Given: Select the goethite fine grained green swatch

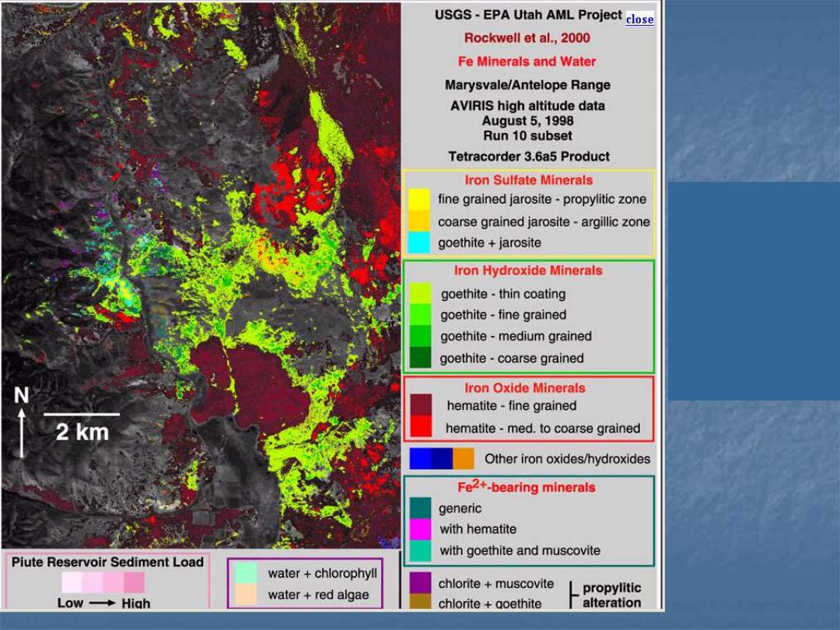Looking at the screenshot, I should (x=421, y=314).
